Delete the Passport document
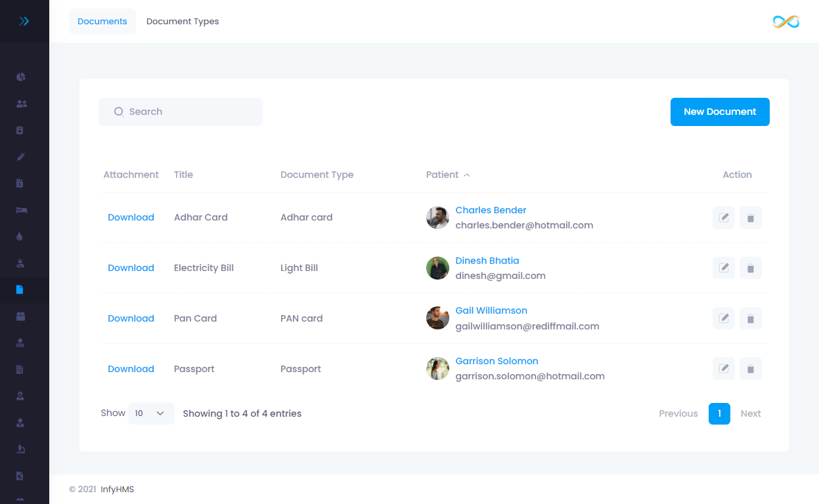The image size is (819, 504). click(751, 369)
